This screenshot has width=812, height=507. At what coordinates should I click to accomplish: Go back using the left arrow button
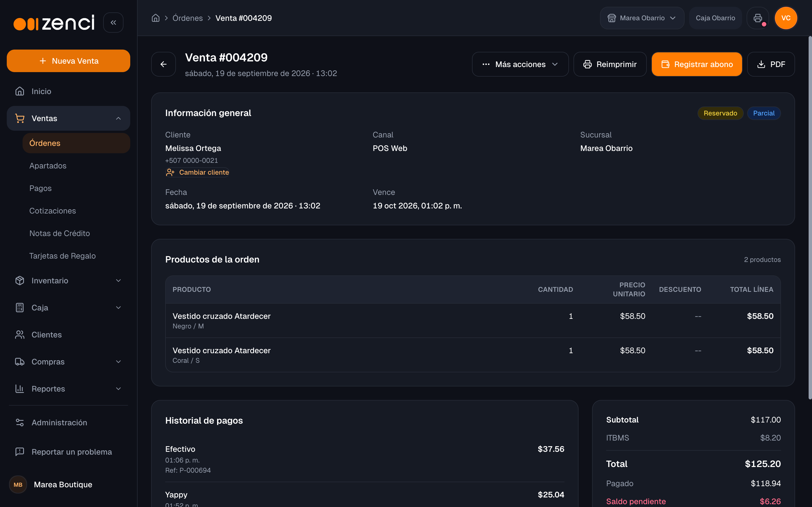(164, 64)
